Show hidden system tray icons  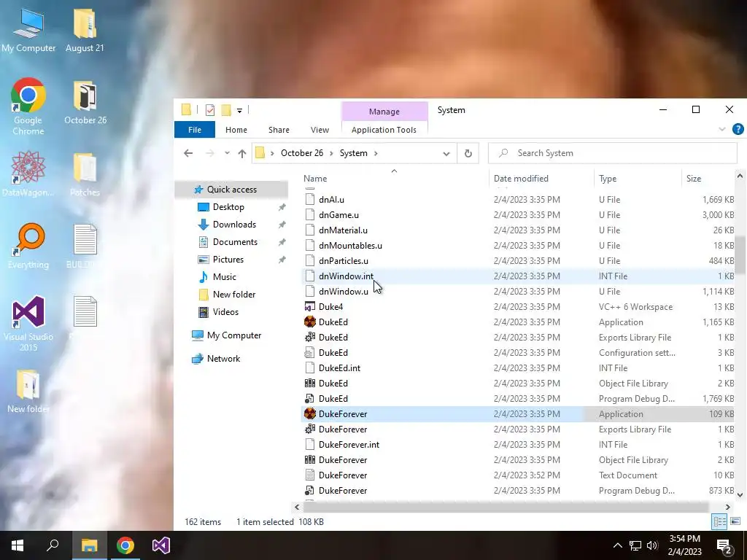pyautogui.click(x=617, y=545)
